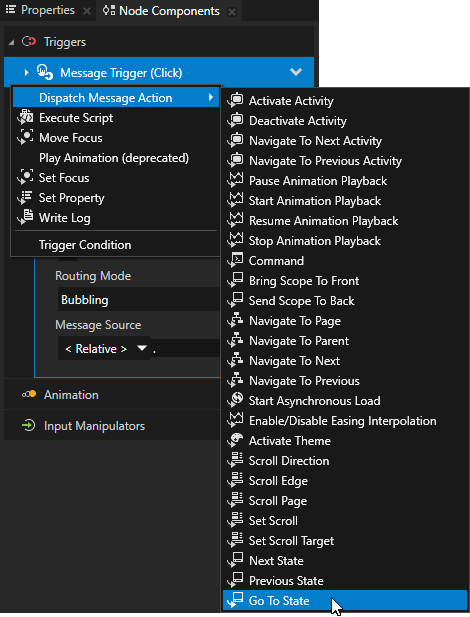Click the Input Manipulators arrow icon

coord(28,425)
